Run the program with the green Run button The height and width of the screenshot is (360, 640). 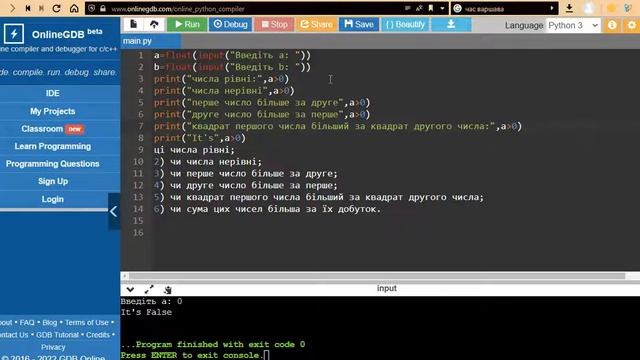(187, 24)
